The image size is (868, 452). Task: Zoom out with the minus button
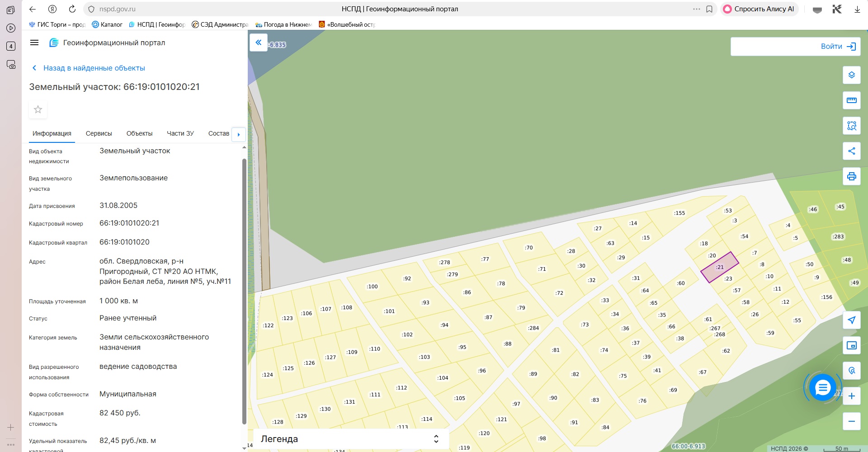851,421
